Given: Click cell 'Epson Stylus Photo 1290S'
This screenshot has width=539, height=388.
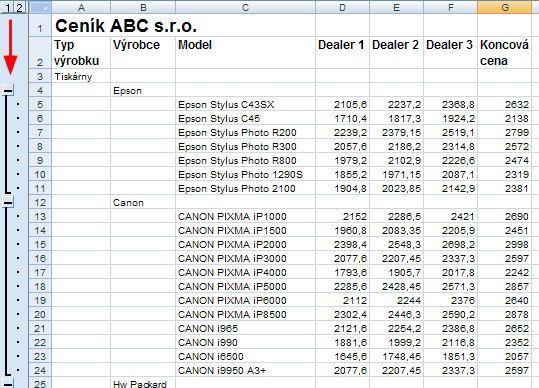Looking at the screenshot, I should point(245,175).
